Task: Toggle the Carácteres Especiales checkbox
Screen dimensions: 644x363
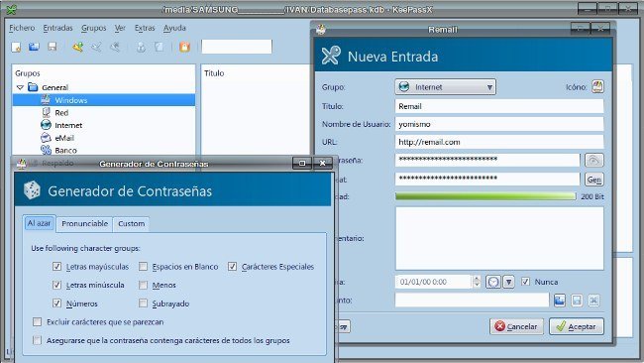Action: [x=232, y=267]
